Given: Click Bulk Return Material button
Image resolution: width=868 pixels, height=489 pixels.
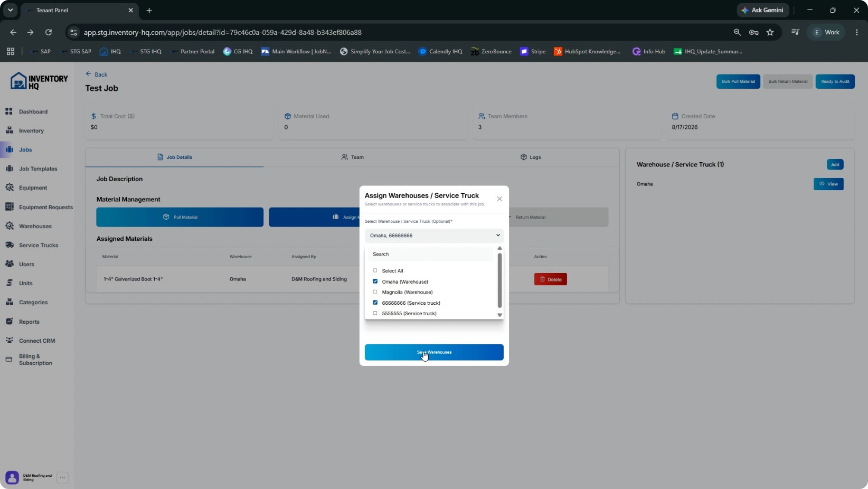Looking at the screenshot, I should click(x=788, y=81).
